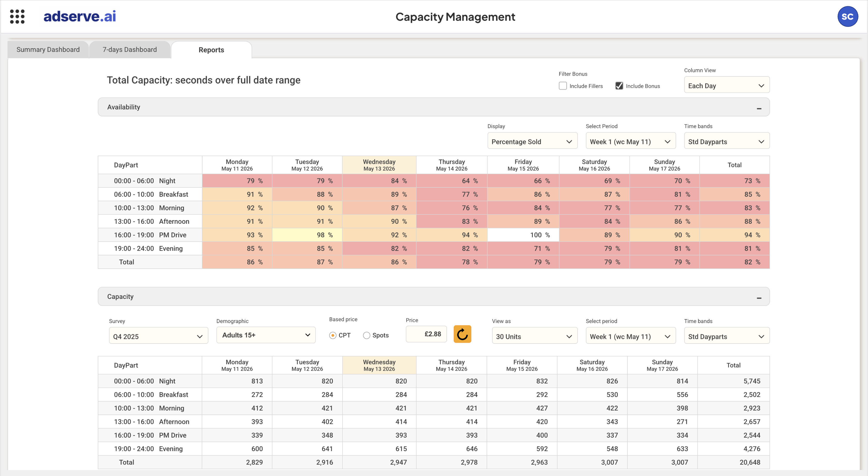Screen dimensions: 868x476
Task: Click the 73 % Night Total cell
Action: [734, 180]
